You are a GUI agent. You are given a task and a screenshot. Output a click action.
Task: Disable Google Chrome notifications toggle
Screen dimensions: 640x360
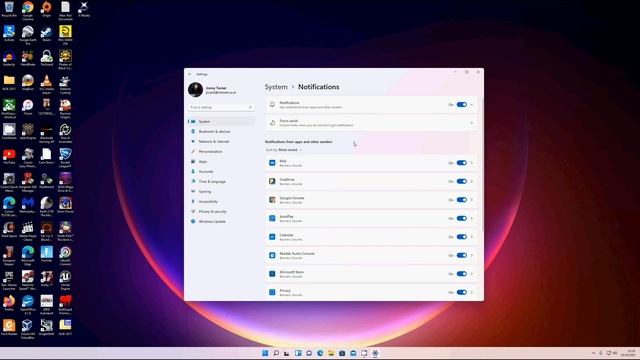click(x=462, y=200)
